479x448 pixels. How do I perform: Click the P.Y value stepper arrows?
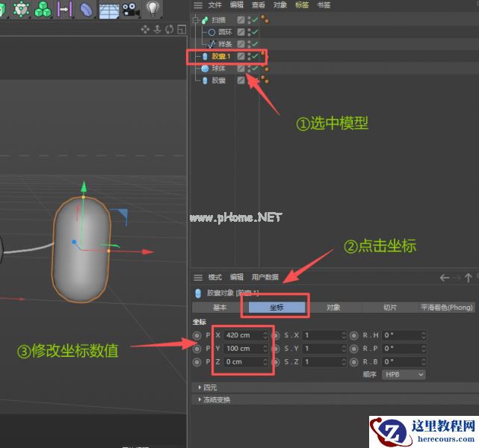265,349
